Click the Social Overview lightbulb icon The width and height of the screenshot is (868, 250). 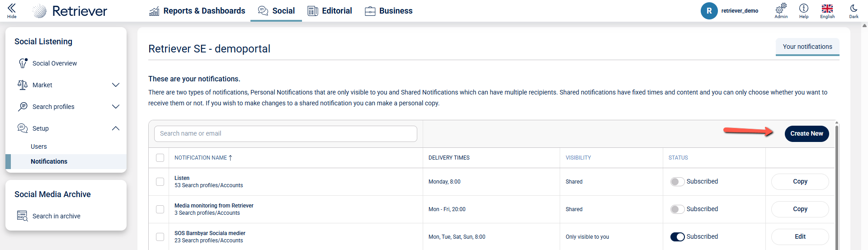pos(23,63)
